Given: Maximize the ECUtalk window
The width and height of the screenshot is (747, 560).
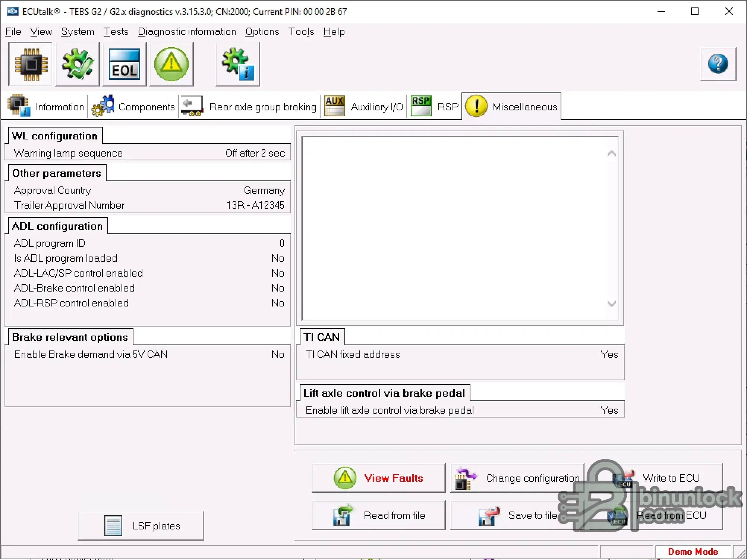Looking at the screenshot, I should tap(695, 12).
